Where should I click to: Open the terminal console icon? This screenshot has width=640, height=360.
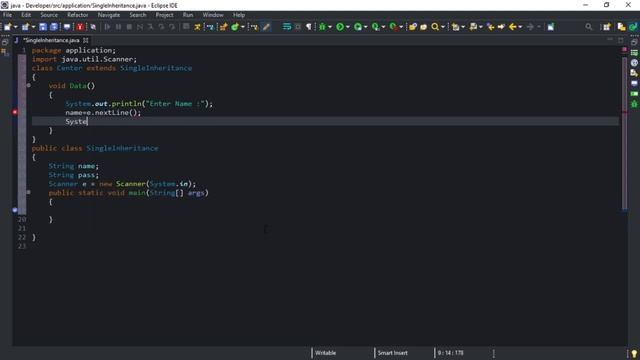click(x=67, y=27)
